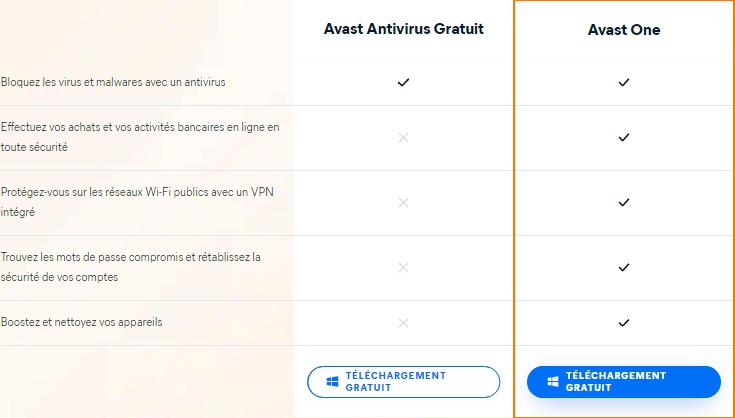Click the grey cross for boost and clean row
Image resolution: width=735 pixels, height=418 pixels.
pyautogui.click(x=403, y=323)
